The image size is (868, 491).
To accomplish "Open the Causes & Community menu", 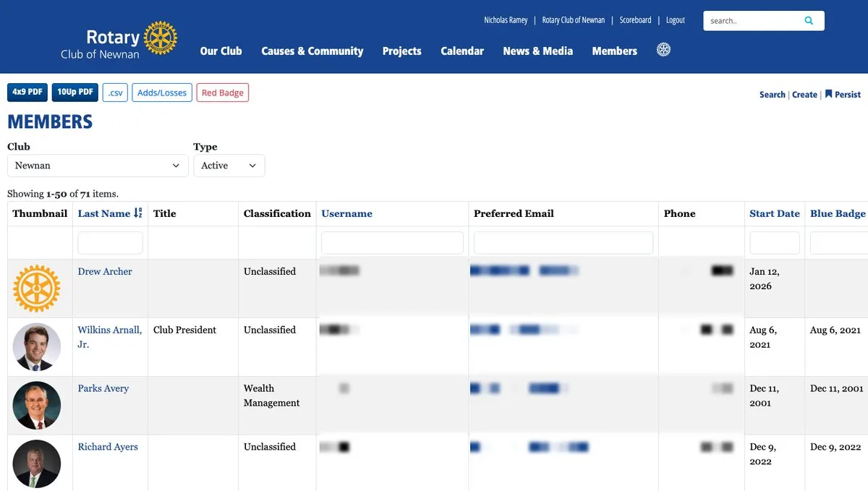I will click(312, 51).
